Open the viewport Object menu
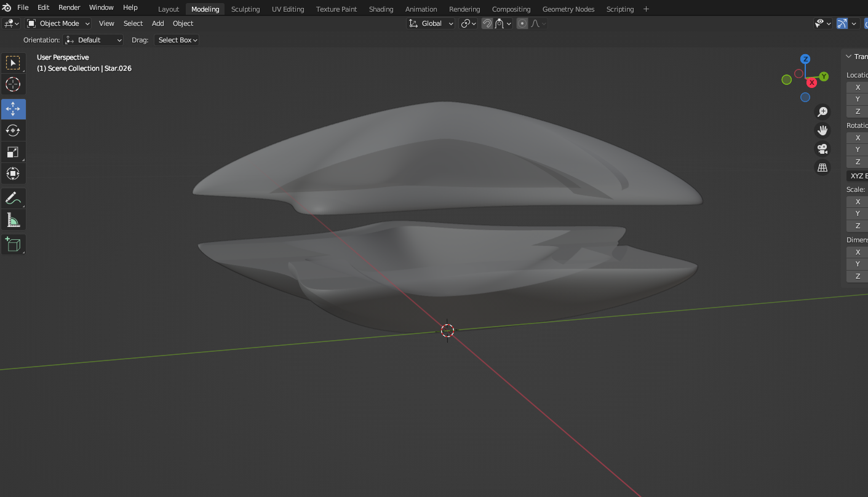Screen dimensions: 868x497 (183, 23)
